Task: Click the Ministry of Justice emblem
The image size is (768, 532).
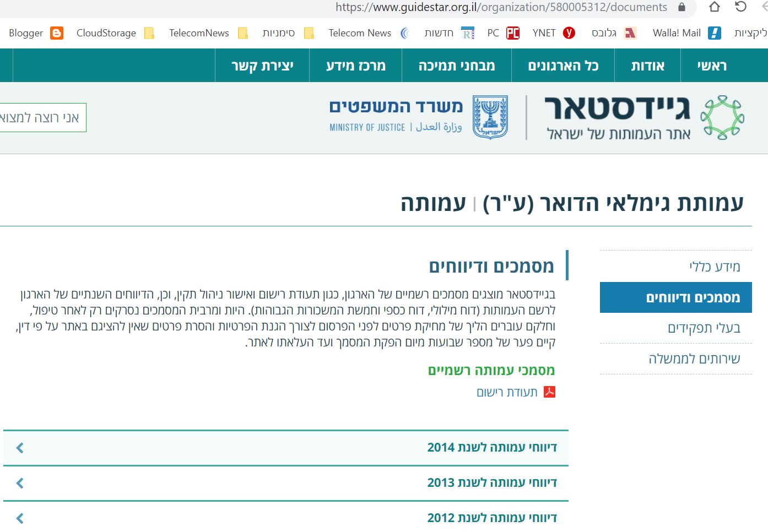Action: tap(490, 117)
